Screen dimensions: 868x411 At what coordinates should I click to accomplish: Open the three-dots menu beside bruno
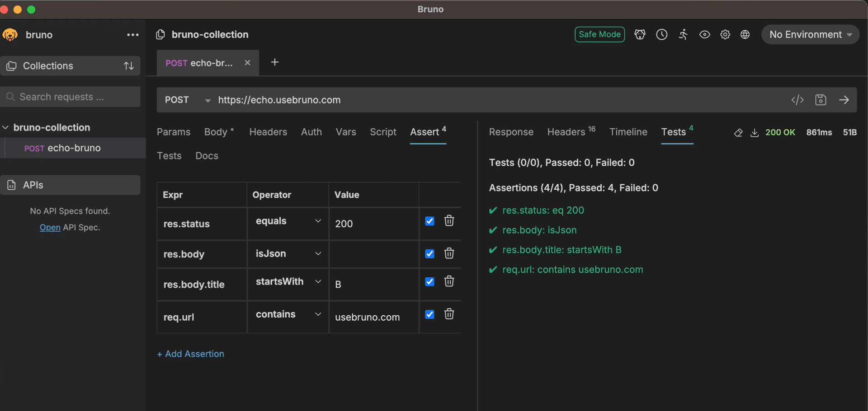coord(132,35)
